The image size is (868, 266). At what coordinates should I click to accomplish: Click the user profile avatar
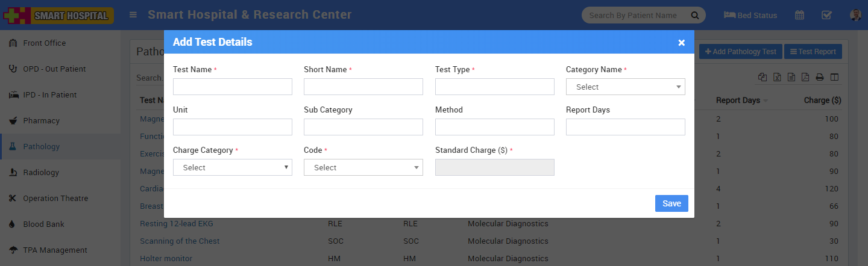[855, 15]
